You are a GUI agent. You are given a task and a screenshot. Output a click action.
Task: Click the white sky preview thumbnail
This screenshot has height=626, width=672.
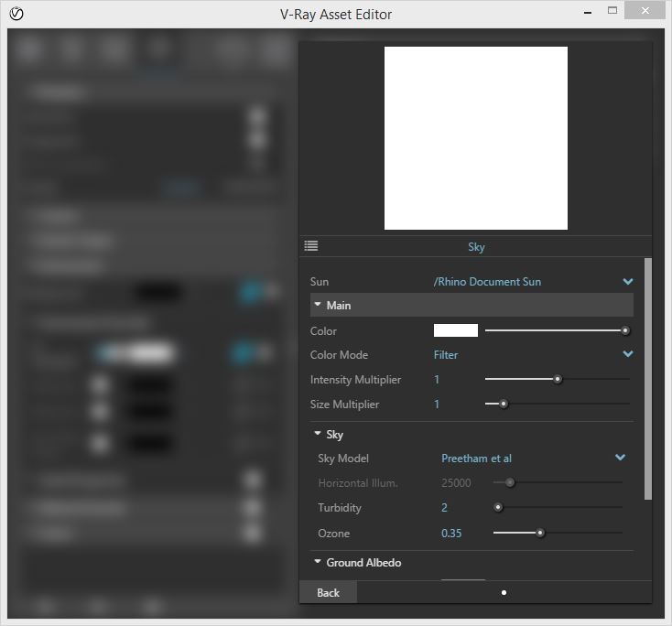[476, 138]
